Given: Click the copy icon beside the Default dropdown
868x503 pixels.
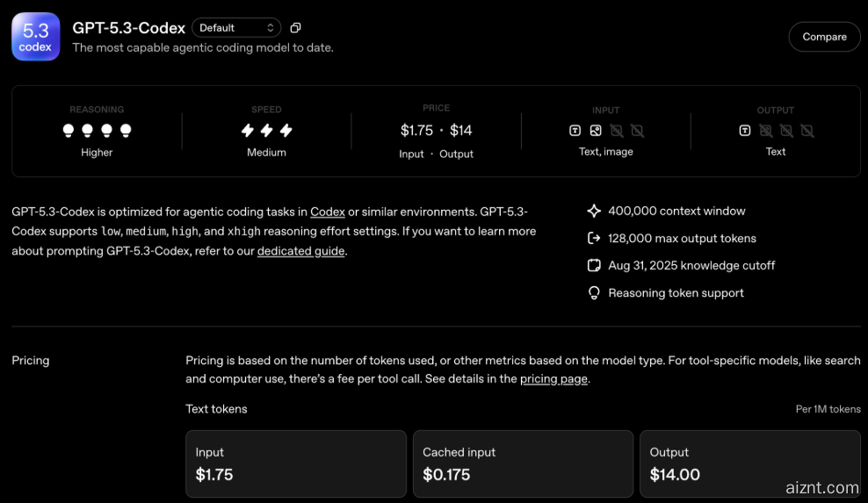Looking at the screenshot, I should [x=295, y=28].
